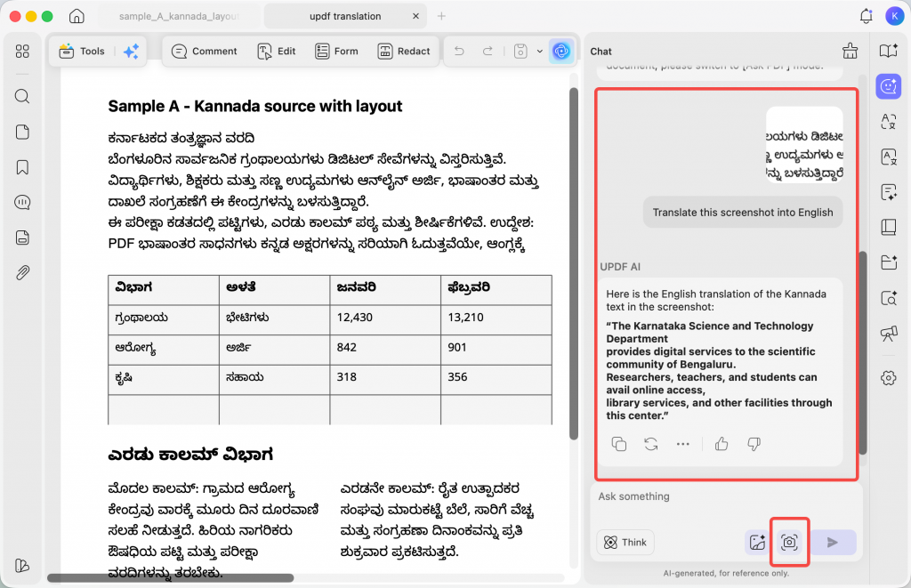911x588 pixels.
Task: Click the document horizontal scrollbar
Action: point(170,578)
